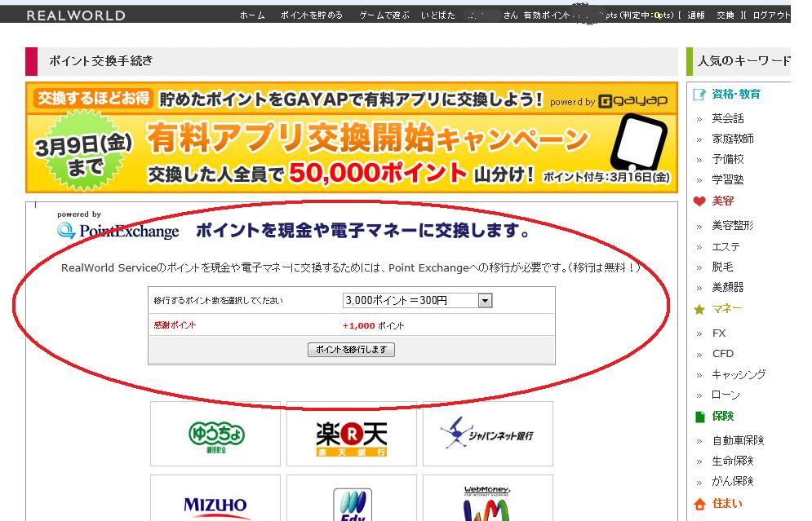Click the REALWORLD site logo
Image resolution: width=812 pixels, height=521 pixels.
point(76,15)
